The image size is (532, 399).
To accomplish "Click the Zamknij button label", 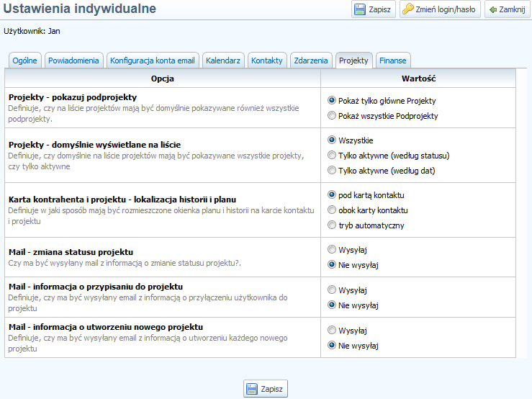I will coord(512,9).
